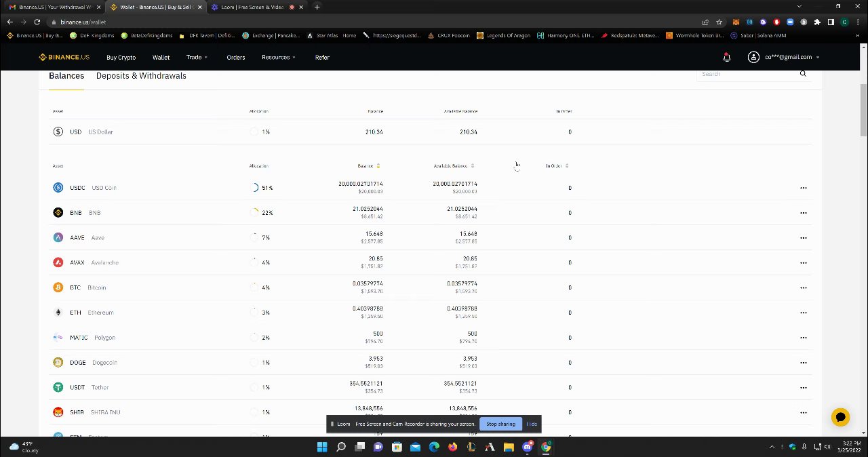The image size is (868, 457).
Task: Open Discord from the taskbar
Action: tap(527, 447)
